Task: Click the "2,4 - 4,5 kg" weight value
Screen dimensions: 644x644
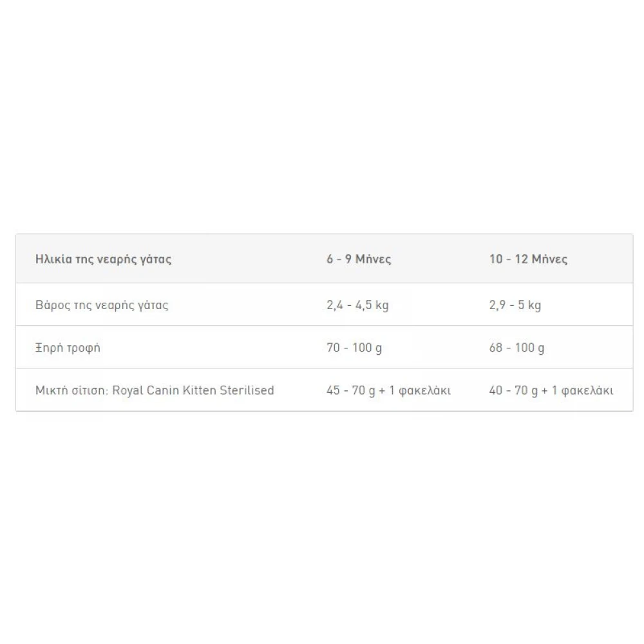Action: (x=357, y=305)
